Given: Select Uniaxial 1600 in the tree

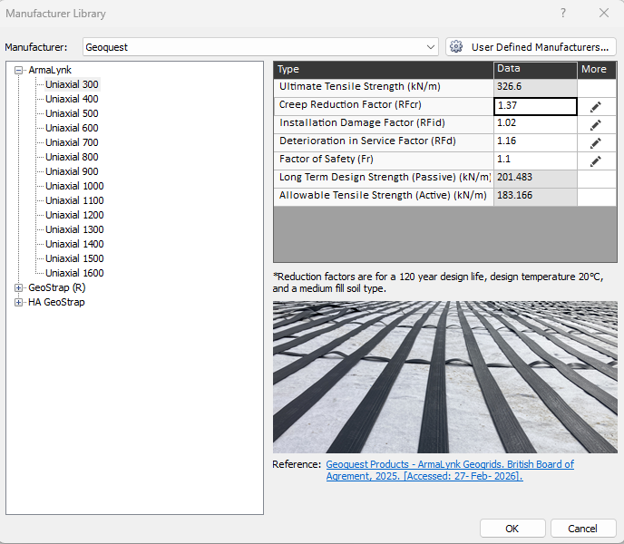Looking at the screenshot, I should click(74, 273).
